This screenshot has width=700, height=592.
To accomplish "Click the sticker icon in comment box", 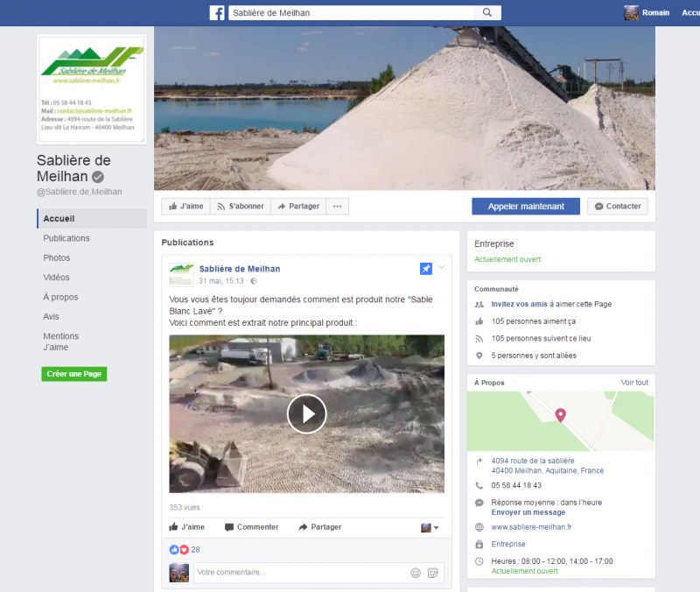I will pos(432,573).
